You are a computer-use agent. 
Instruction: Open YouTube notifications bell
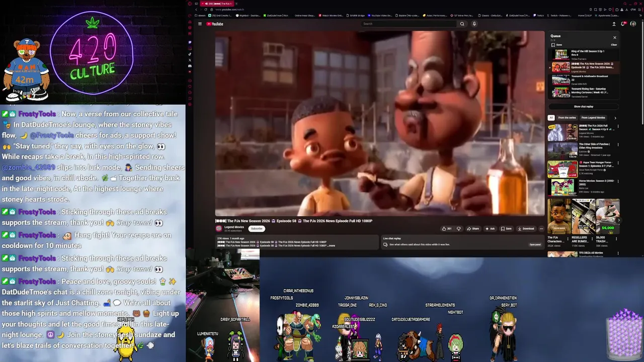(x=623, y=24)
